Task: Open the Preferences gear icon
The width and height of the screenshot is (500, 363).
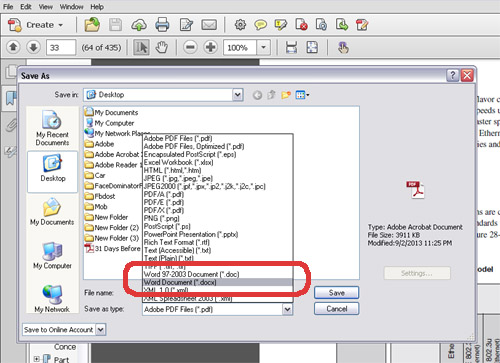Action: coord(240,25)
